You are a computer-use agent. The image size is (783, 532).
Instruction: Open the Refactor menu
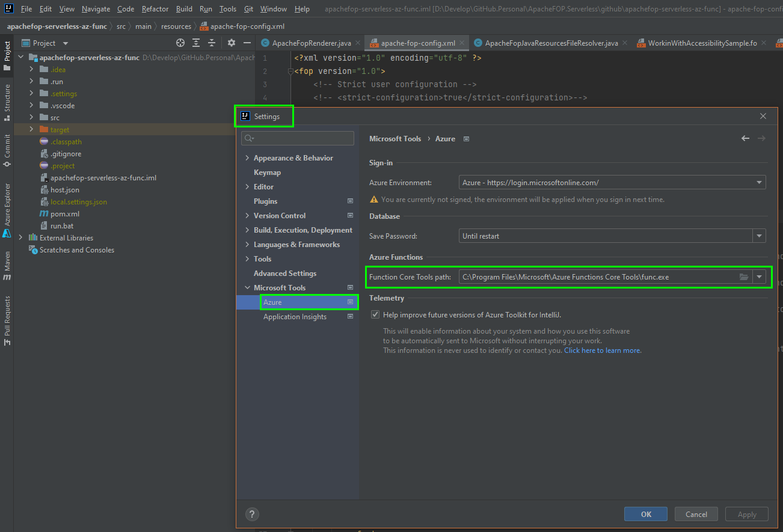[155, 9]
